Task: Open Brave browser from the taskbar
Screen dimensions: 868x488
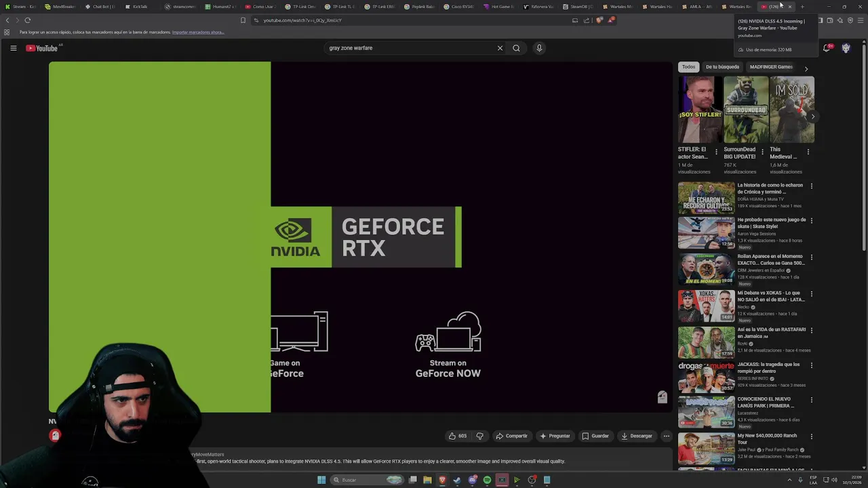Action: pyautogui.click(x=442, y=480)
